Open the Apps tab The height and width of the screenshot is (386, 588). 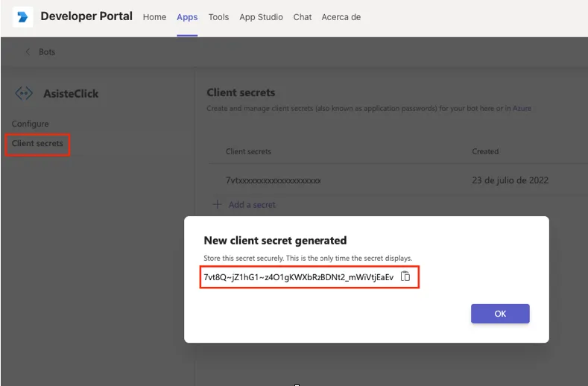coord(187,17)
